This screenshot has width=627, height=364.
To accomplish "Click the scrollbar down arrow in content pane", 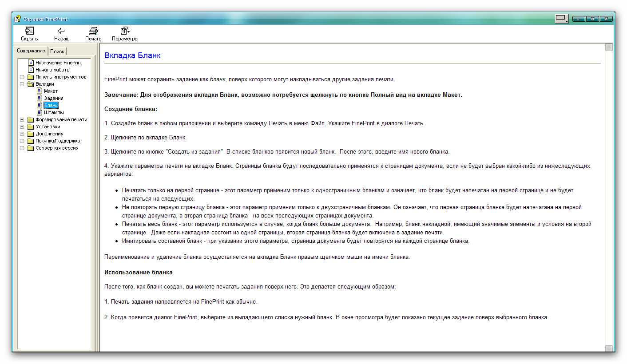I will (x=609, y=348).
